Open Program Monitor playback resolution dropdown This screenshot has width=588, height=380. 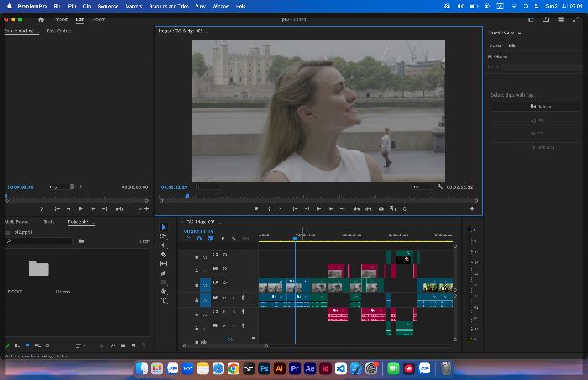(423, 187)
